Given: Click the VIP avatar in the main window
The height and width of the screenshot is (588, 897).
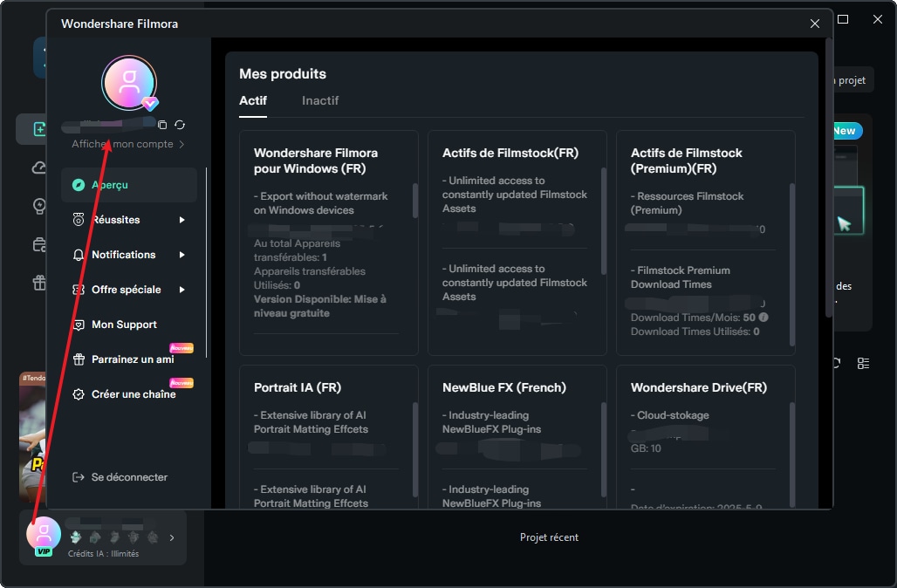Looking at the screenshot, I should [44, 536].
